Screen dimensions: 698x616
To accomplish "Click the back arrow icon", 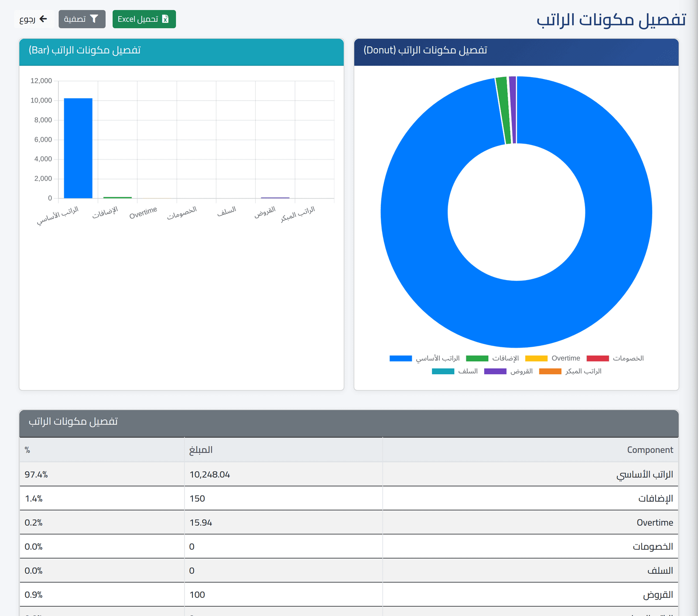I will (43, 19).
